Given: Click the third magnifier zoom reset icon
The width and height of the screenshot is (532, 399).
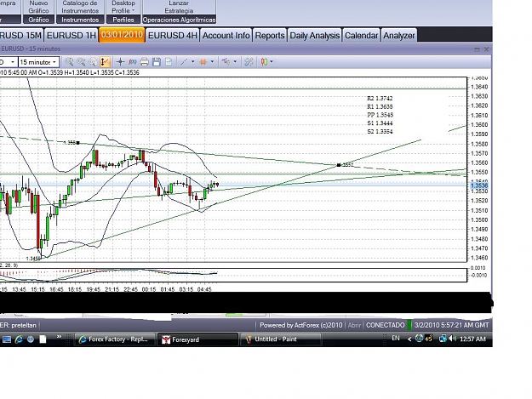Looking at the screenshot, I should click(92, 62).
